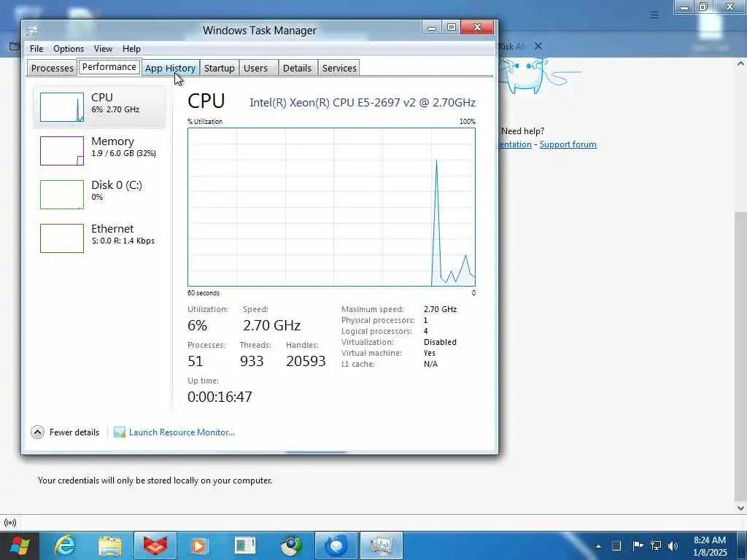Click the scroll up arrow in background window

point(741,63)
